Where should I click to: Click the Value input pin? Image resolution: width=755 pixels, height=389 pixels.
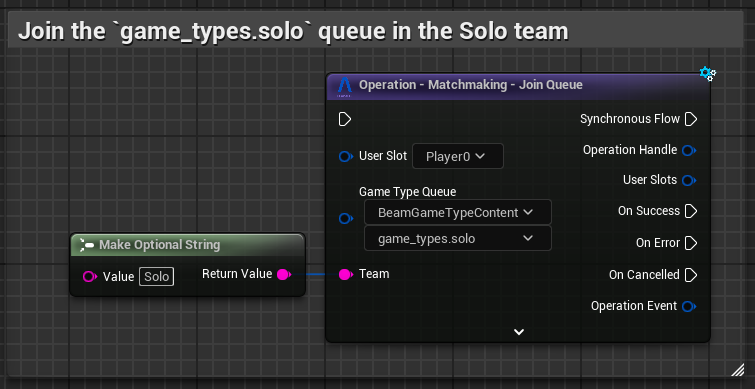coord(90,277)
